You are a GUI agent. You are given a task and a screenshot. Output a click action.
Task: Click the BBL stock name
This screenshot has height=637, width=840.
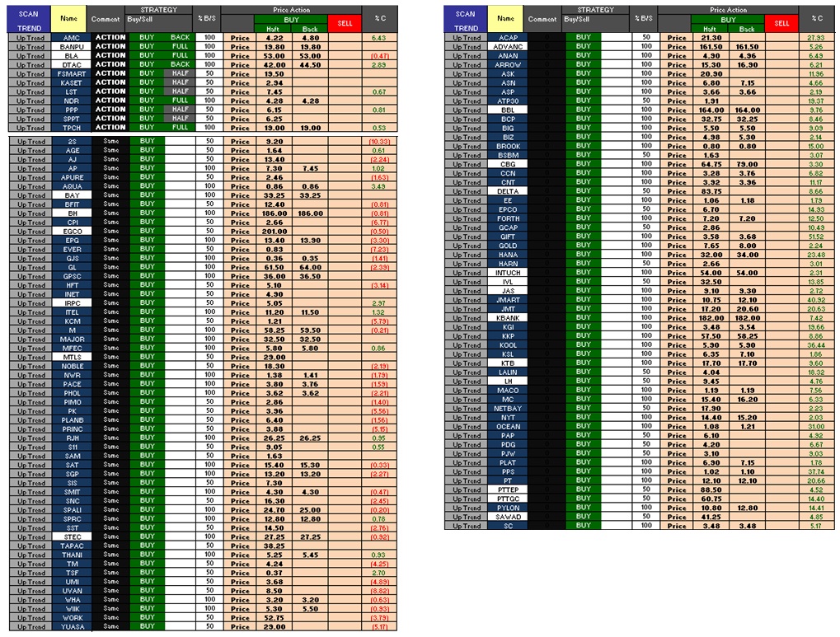(508, 110)
